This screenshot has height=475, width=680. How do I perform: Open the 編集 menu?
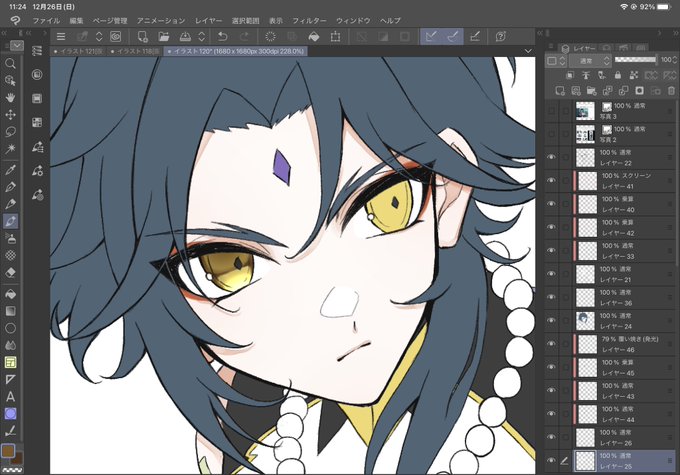point(76,20)
